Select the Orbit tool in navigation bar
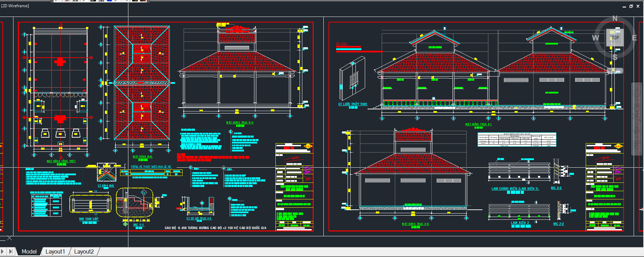This screenshot has width=644, height=257. 637,130
